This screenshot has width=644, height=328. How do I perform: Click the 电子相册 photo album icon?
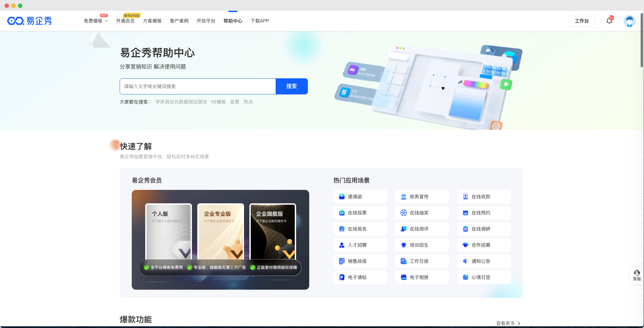point(404,277)
